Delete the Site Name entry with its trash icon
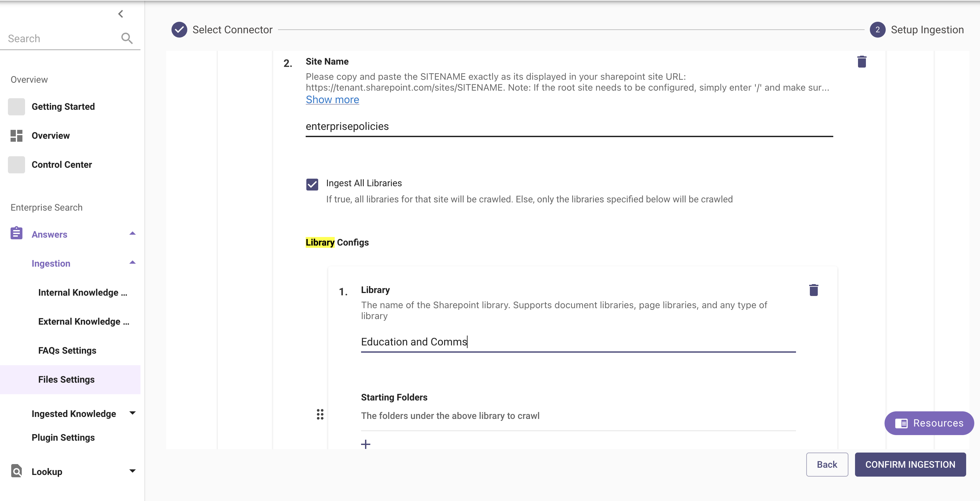This screenshot has width=980, height=501. (861, 62)
